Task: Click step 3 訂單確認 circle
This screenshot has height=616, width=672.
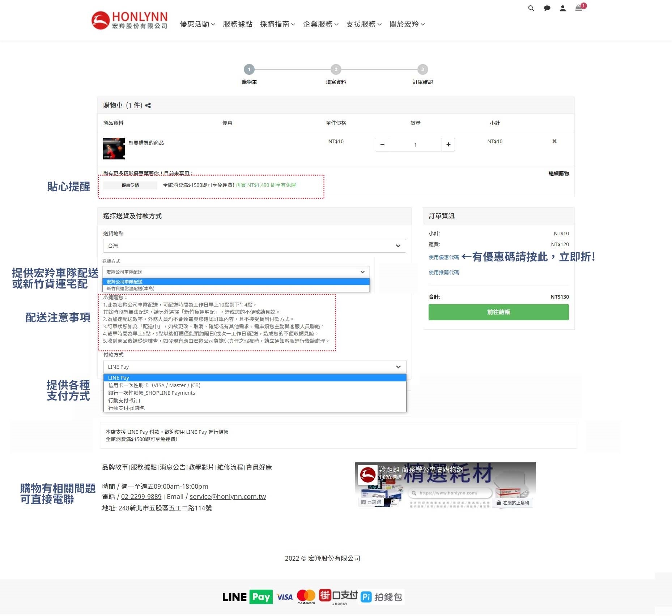Action: coord(422,69)
